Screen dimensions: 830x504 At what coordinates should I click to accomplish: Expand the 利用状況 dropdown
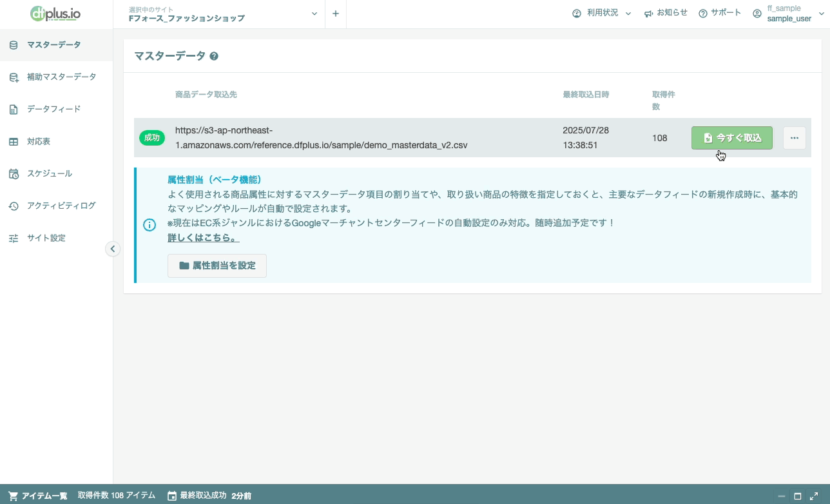click(601, 14)
